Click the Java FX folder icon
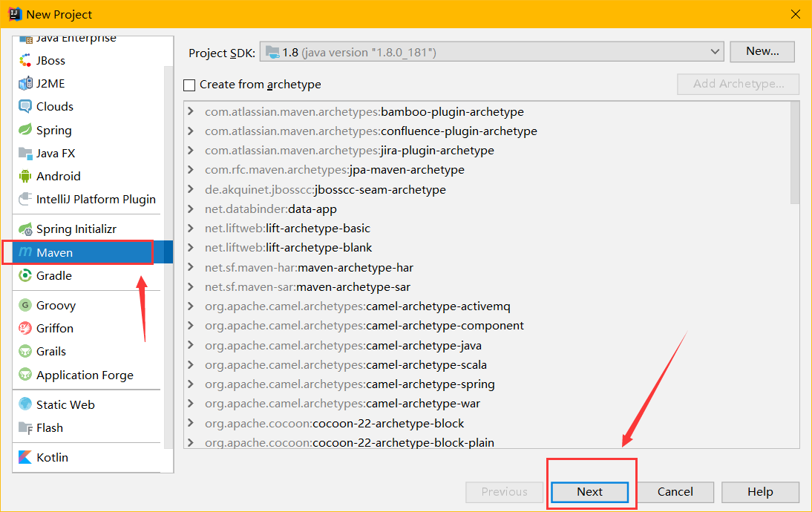 (24, 153)
